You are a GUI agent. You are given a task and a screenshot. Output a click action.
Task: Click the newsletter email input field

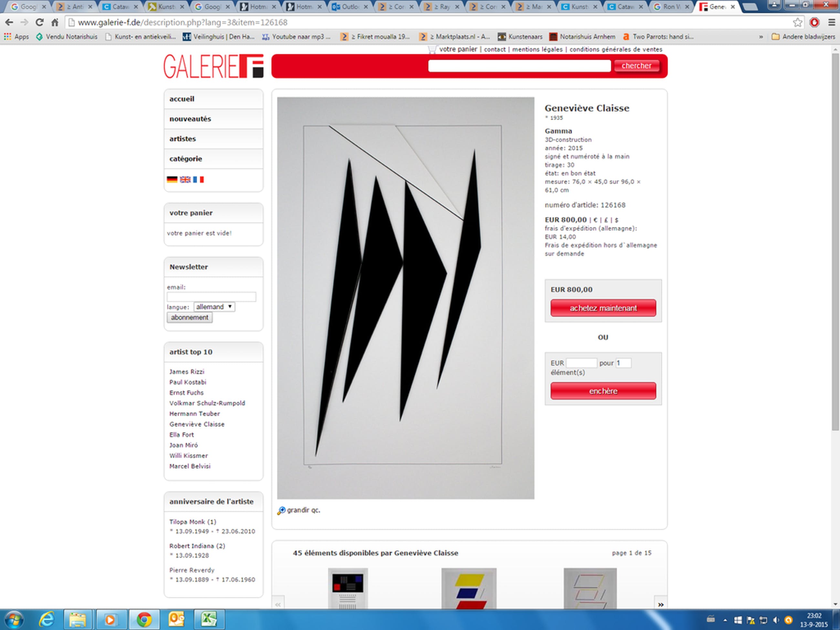pos(211,297)
